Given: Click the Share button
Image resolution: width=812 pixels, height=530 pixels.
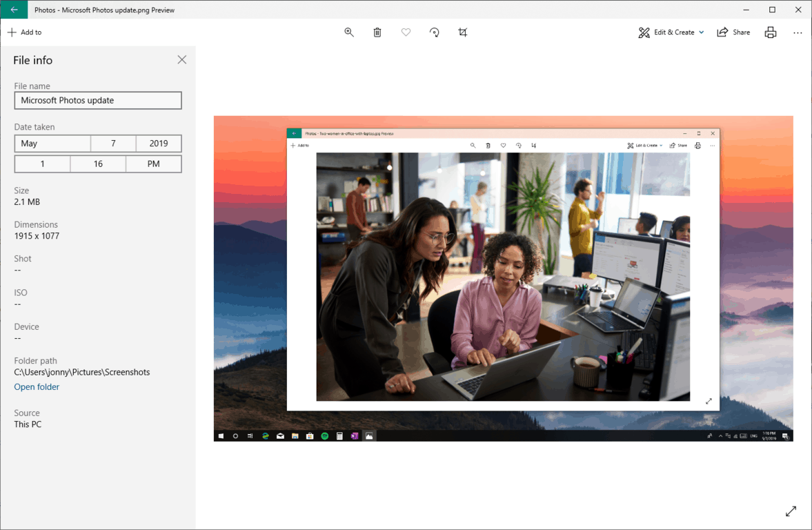Looking at the screenshot, I should (733, 32).
